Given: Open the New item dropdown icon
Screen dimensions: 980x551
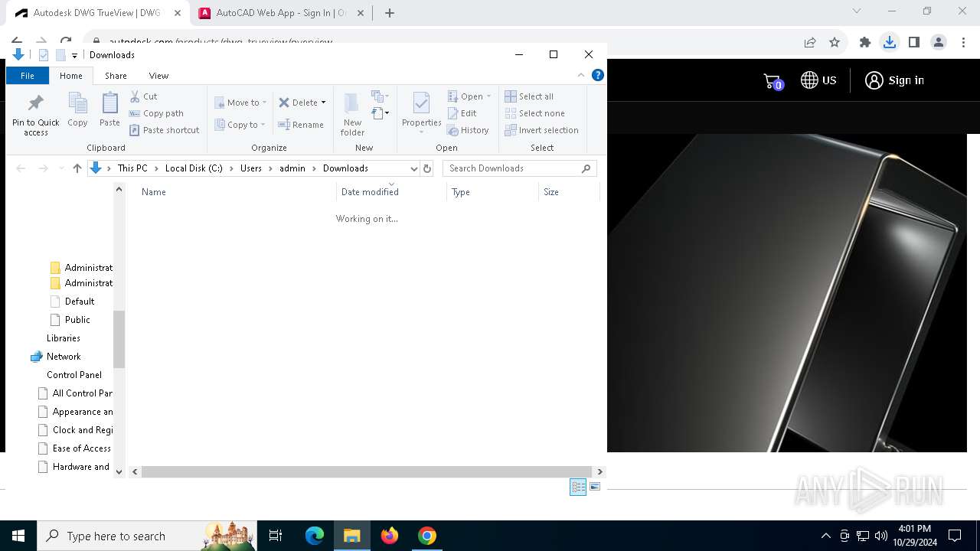Looking at the screenshot, I should point(381,96).
